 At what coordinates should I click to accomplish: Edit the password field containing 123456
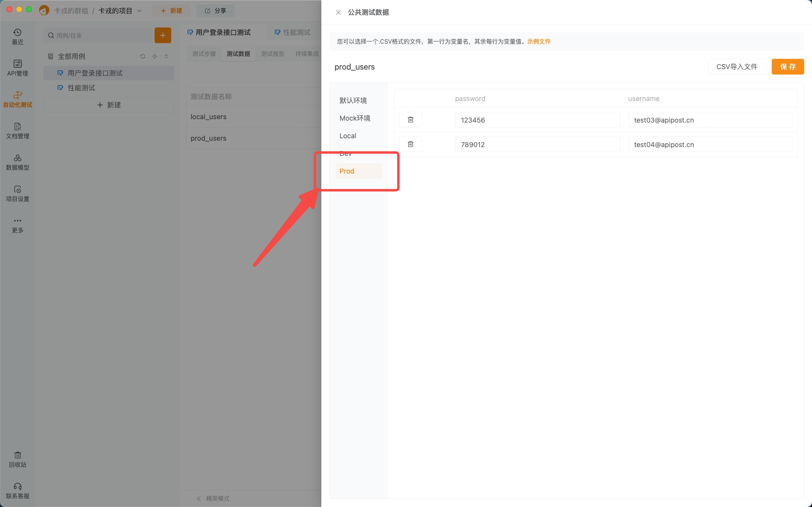pos(537,120)
